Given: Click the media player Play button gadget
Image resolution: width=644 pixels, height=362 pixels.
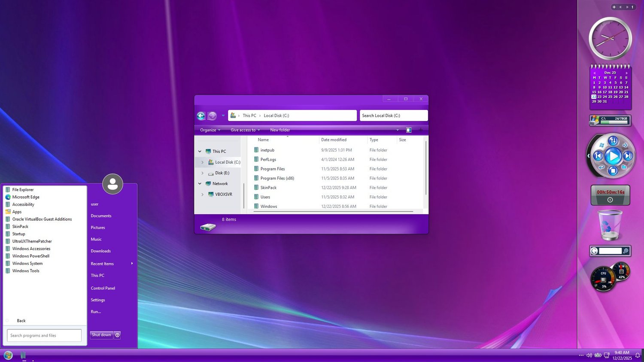Looking at the screenshot, I should point(613,156).
